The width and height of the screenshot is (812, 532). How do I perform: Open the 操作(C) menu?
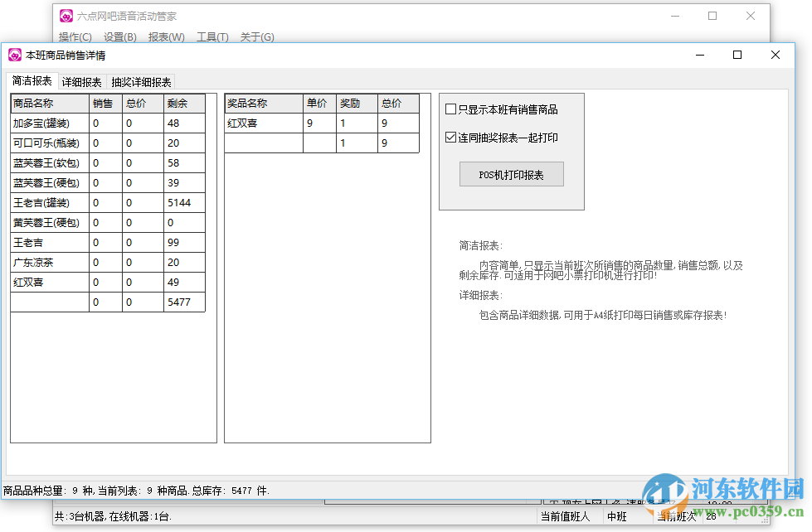[75, 36]
